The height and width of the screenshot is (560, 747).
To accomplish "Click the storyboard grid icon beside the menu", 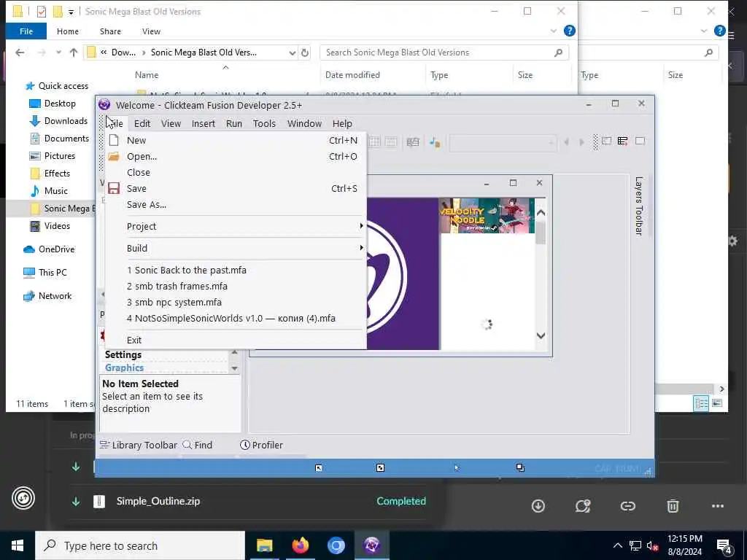I will click(x=375, y=141).
